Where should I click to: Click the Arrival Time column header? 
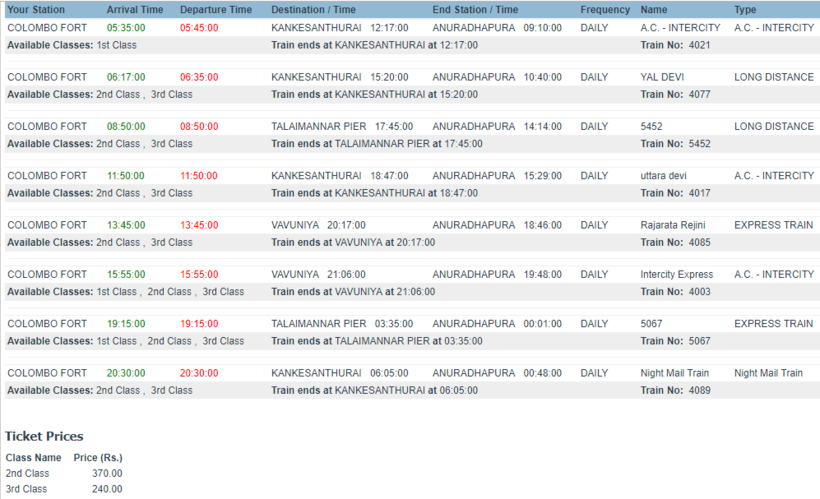pos(136,10)
